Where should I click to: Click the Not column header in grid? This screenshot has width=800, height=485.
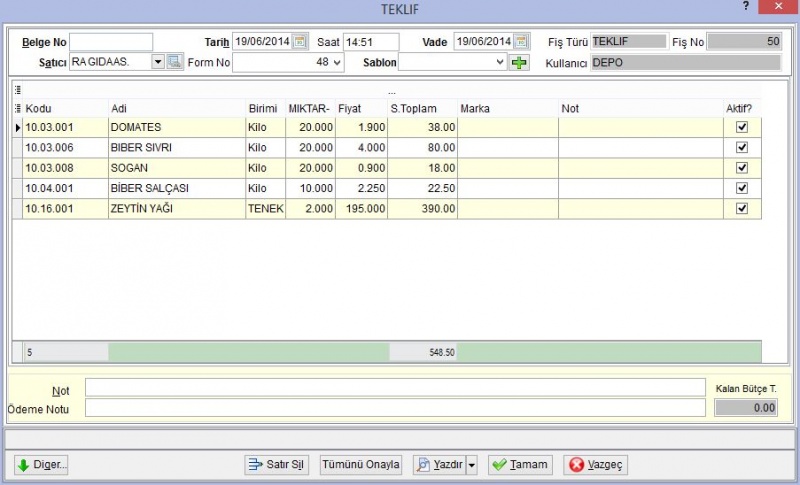tap(641, 108)
